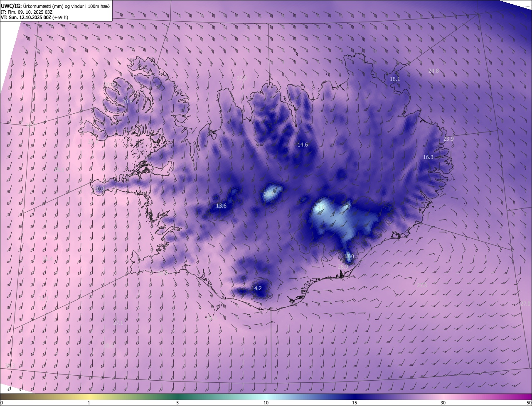Click the 27.3 value over the southeast sea
Viewport: 532px width, 406px height.
click(422, 286)
